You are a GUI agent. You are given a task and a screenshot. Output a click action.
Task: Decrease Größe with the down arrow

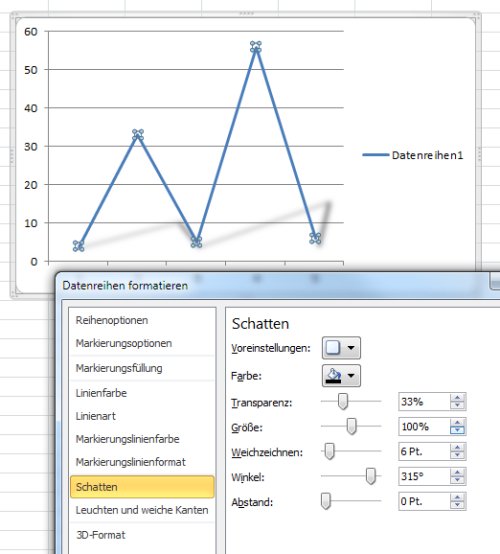click(458, 430)
